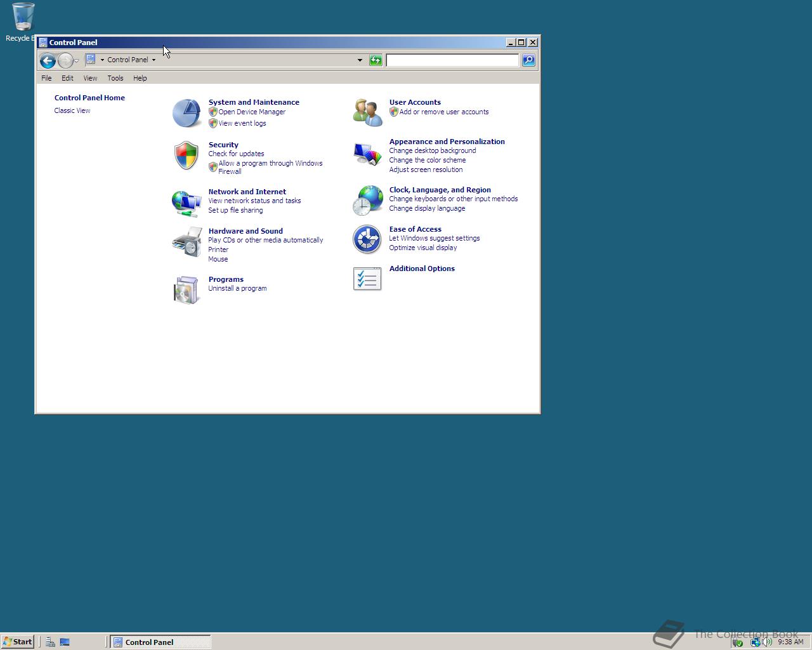
Task: Click the Control Panel icon in the address bar
Action: [x=91, y=60]
